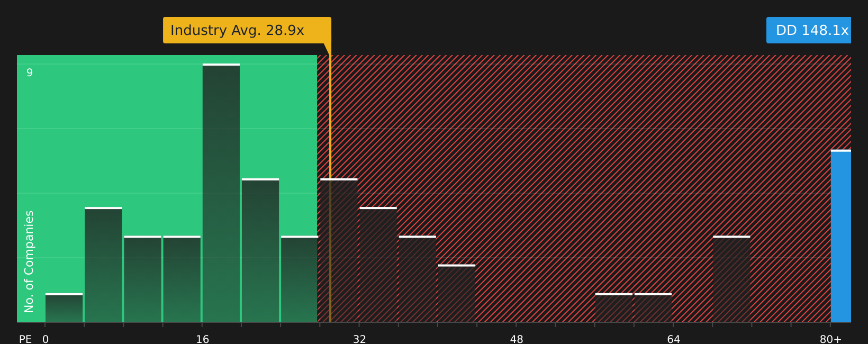Click the Industry Avg. 28.9x label
Image resolution: width=868 pixels, height=344 pixels.
tap(247, 30)
